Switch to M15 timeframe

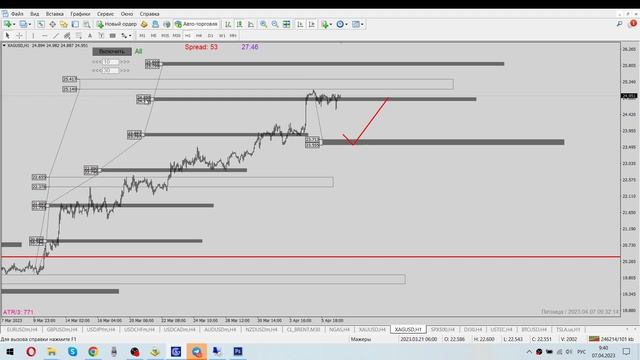[x=165, y=36]
